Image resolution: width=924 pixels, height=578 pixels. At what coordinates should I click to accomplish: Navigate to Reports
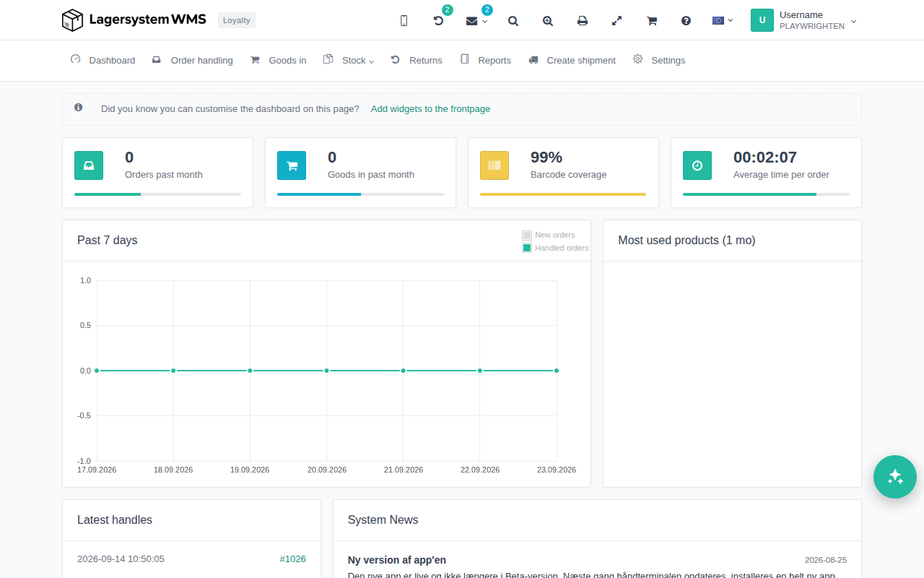click(485, 61)
